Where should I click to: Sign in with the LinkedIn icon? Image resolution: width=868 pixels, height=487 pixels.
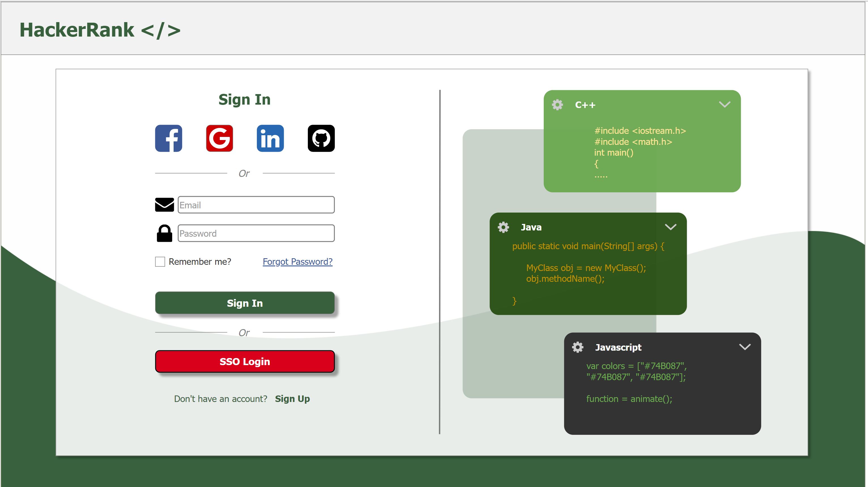pyautogui.click(x=270, y=138)
